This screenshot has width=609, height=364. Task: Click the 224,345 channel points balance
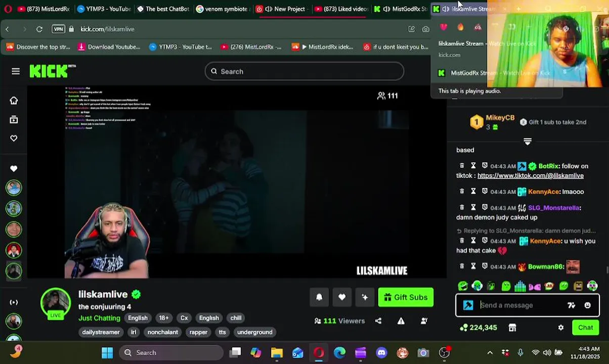pyautogui.click(x=478, y=328)
